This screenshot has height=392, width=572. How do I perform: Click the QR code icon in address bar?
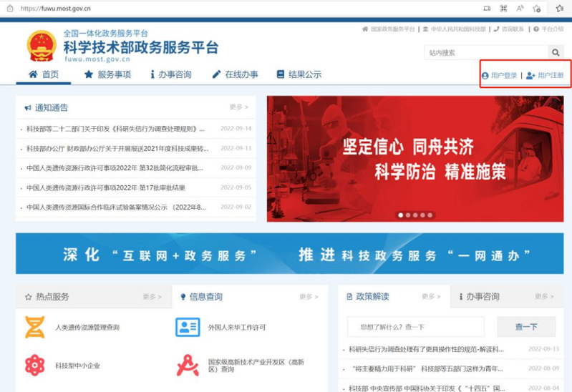pos(503,8)
